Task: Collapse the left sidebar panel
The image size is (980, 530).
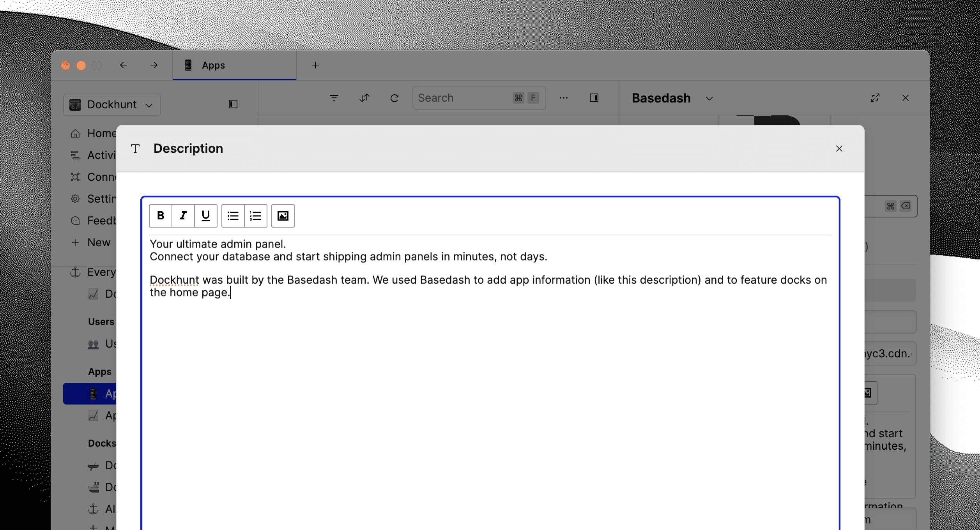Action: (233, 104)
